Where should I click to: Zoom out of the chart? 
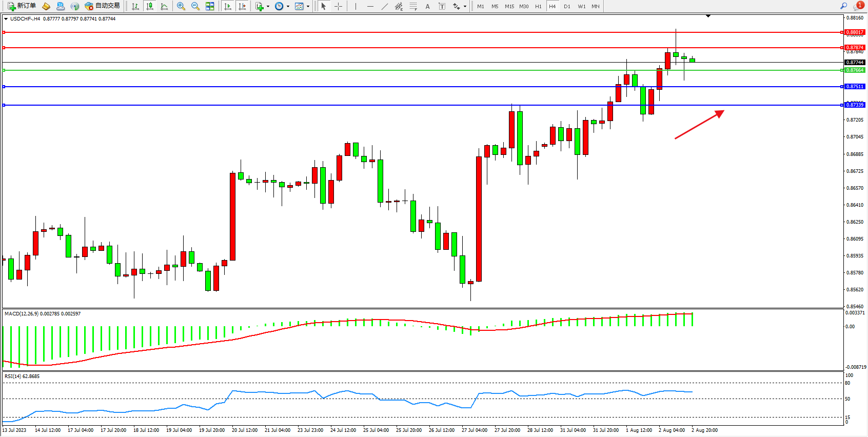pos(195,6)
